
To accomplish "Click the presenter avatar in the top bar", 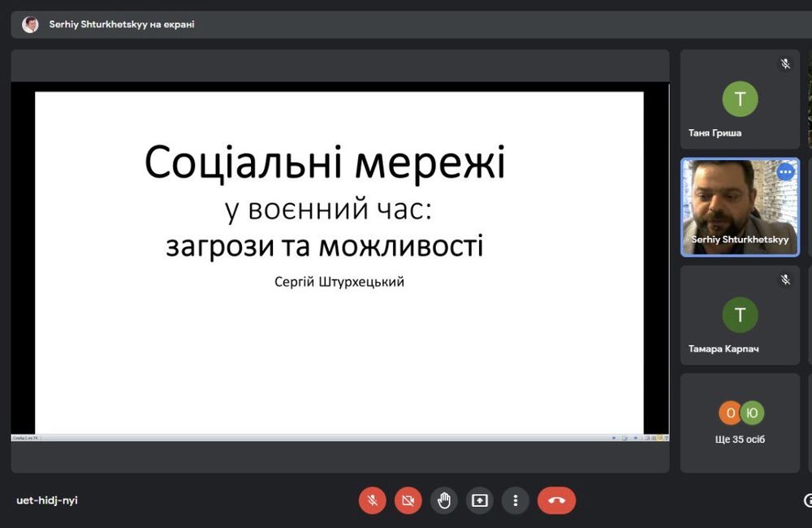I will pos(30,24).
